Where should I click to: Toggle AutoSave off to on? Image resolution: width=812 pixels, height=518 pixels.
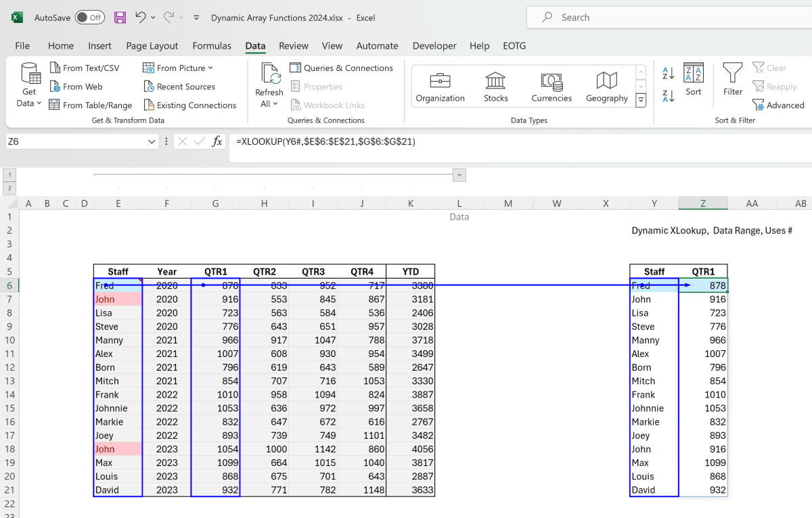click(x=89, y=17)
